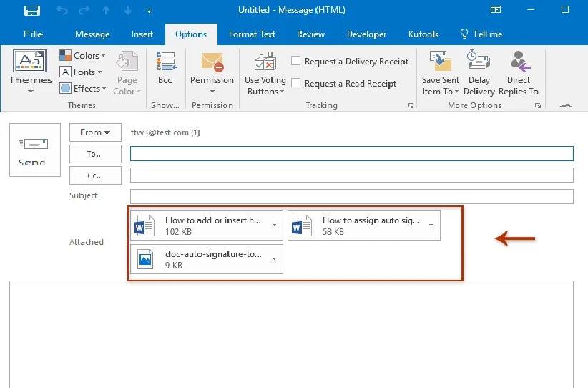Select the Delay Delivery icon
The height and width of the screenshot is (388, 588).
tap(479, 63)
